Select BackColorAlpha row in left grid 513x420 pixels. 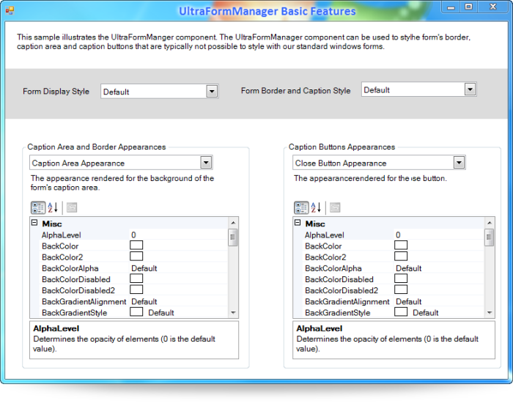click(133, 268)
